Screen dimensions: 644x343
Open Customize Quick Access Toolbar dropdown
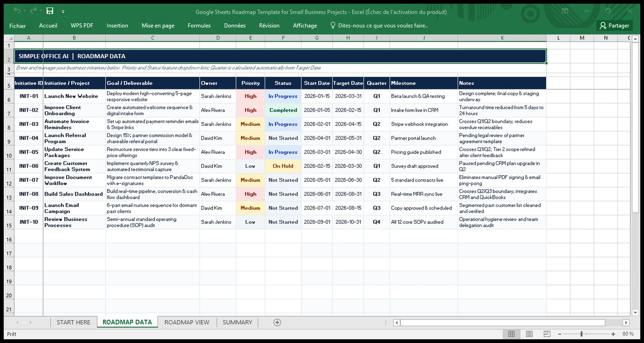63,11
